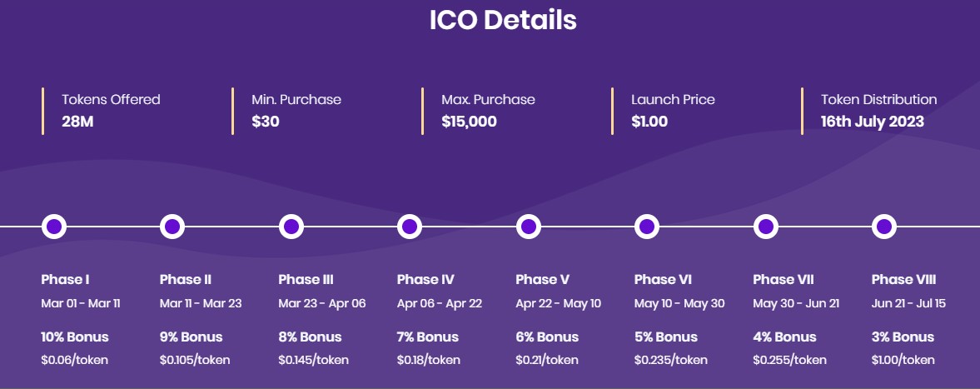Image resolution: width=980 pixels, height=389 pixels.
Task: Click the Phase V timeline dot
Action: click(x=528, y=227)
